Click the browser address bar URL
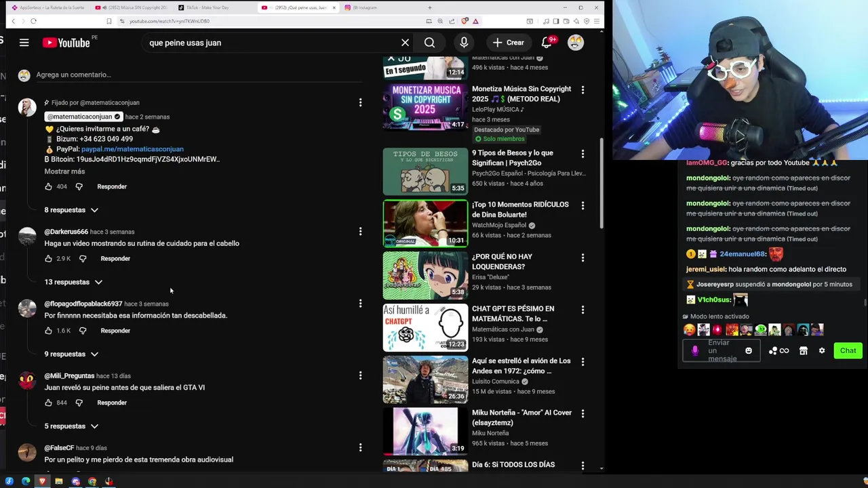This screenshot has height=488, width=868. 170,21
